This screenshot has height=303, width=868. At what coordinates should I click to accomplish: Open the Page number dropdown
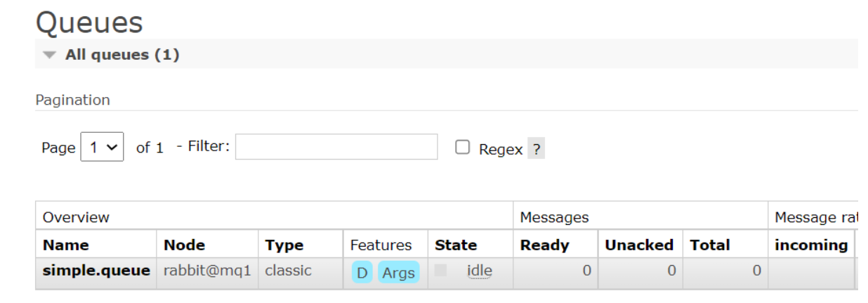pos(103,148)
